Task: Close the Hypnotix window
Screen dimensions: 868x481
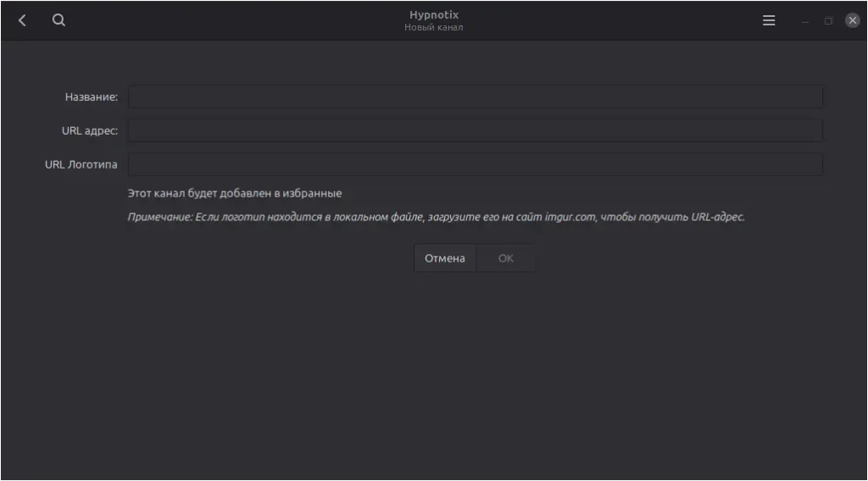Action: point(853,20)
